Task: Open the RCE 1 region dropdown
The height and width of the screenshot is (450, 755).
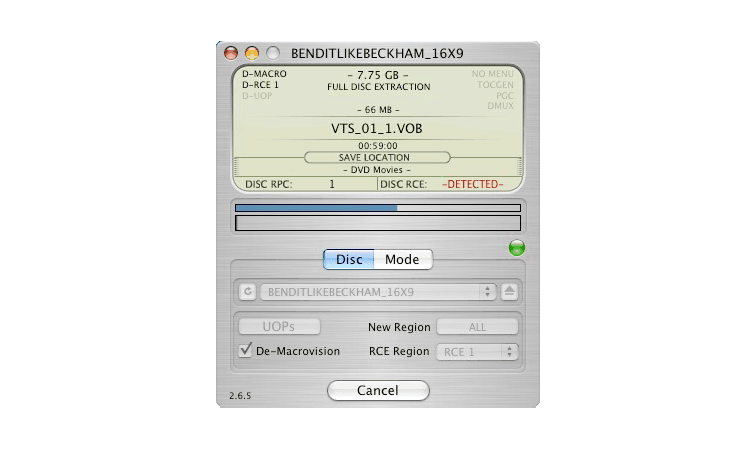Action: (x=477, y=352)
